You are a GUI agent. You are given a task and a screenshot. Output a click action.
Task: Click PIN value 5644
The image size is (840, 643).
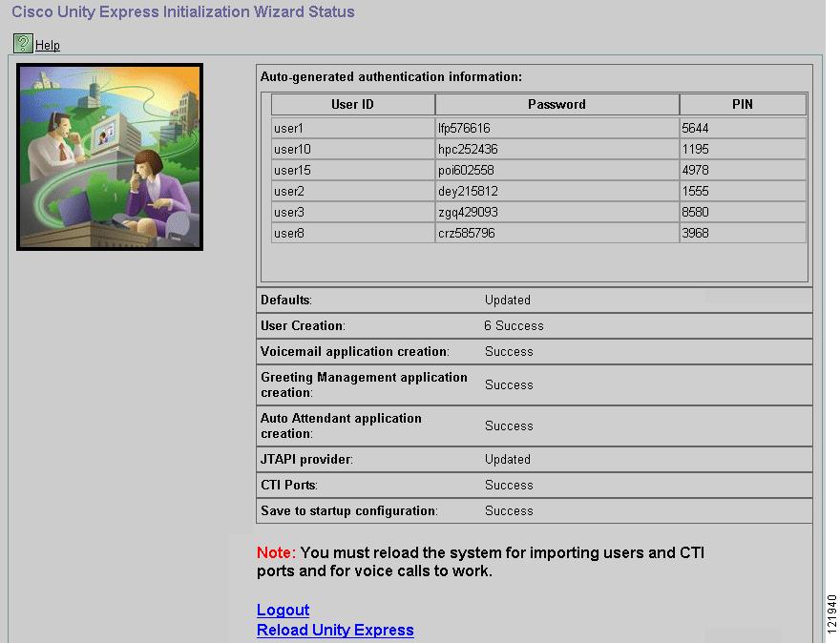pyautogui.click(x=743, y=129)
